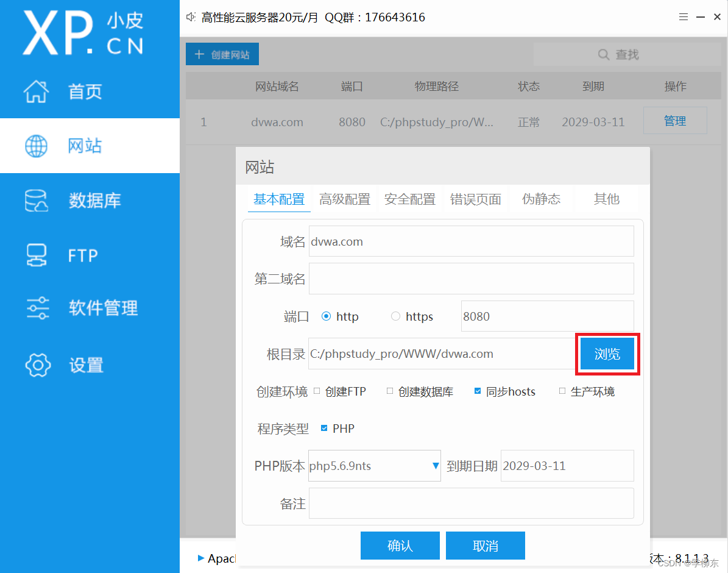Open 首页 in the sidebar
The width and height of the screenshot is (728, 573).
pyautogui.click(x=85, y=91)
